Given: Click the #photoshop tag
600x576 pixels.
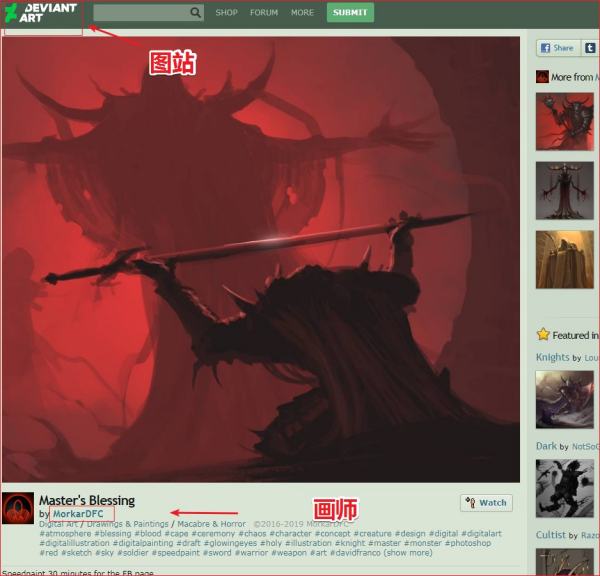Looking at the screenshot, I should coord(468,543).
